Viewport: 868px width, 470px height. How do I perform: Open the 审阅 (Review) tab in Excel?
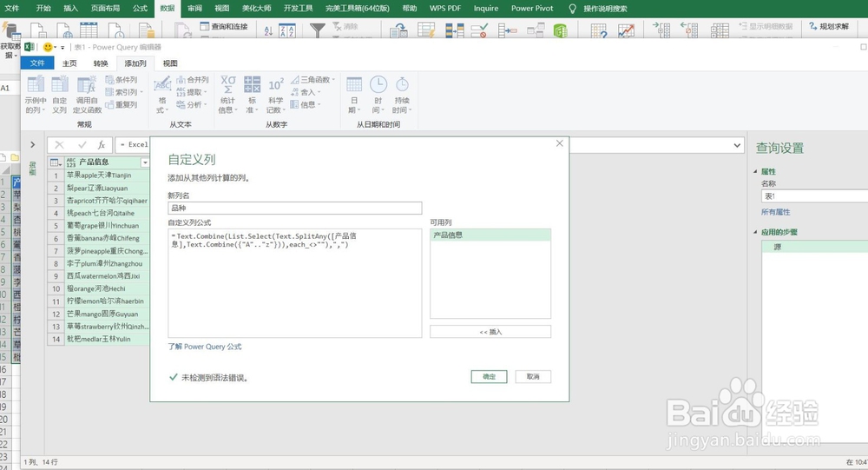pos(194,9)
